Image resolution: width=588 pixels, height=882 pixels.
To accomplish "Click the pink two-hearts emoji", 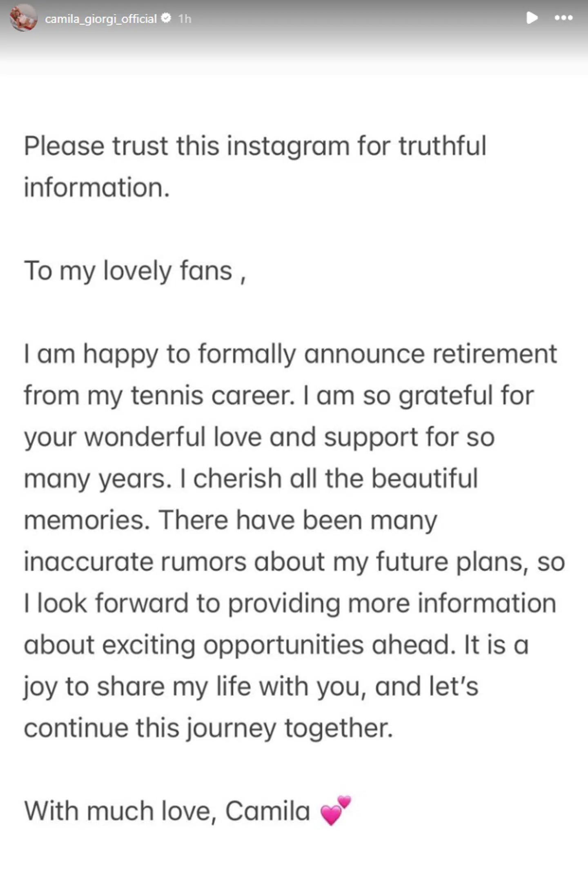I will pyautogui.click(x=336, y=811).
